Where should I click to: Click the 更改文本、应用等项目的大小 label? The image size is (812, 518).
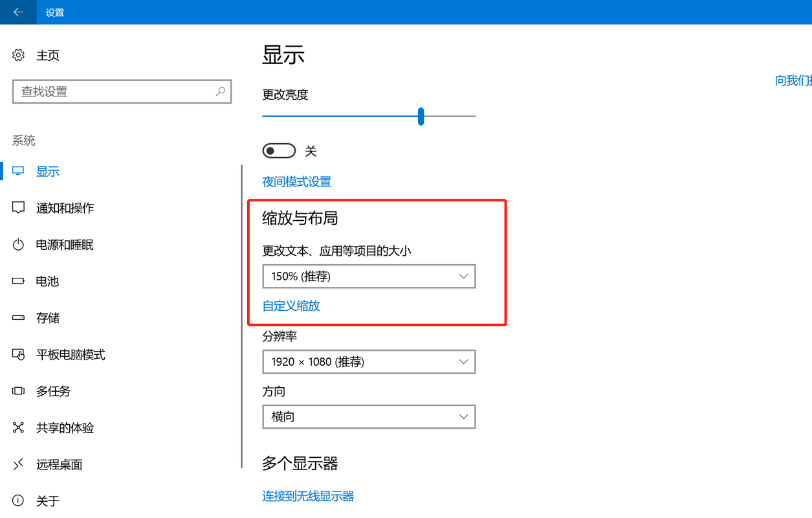pyautogui.click(x=336, y=251)
